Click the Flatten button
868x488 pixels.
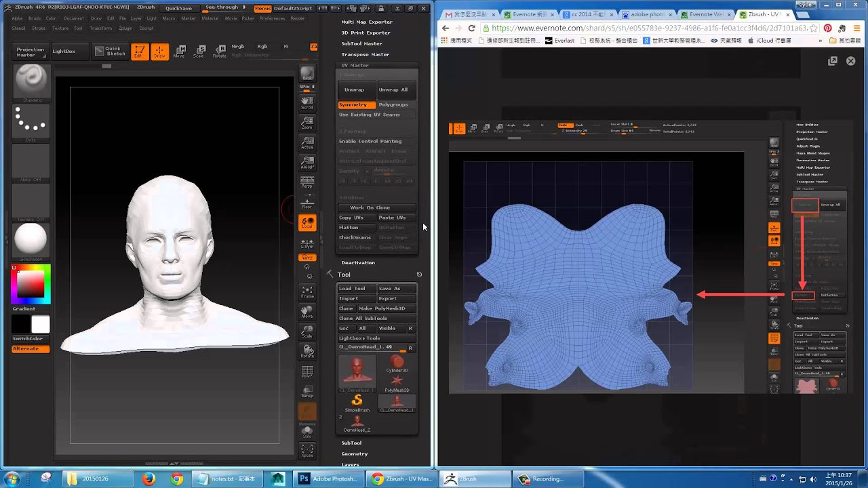[x=357, y=228]
